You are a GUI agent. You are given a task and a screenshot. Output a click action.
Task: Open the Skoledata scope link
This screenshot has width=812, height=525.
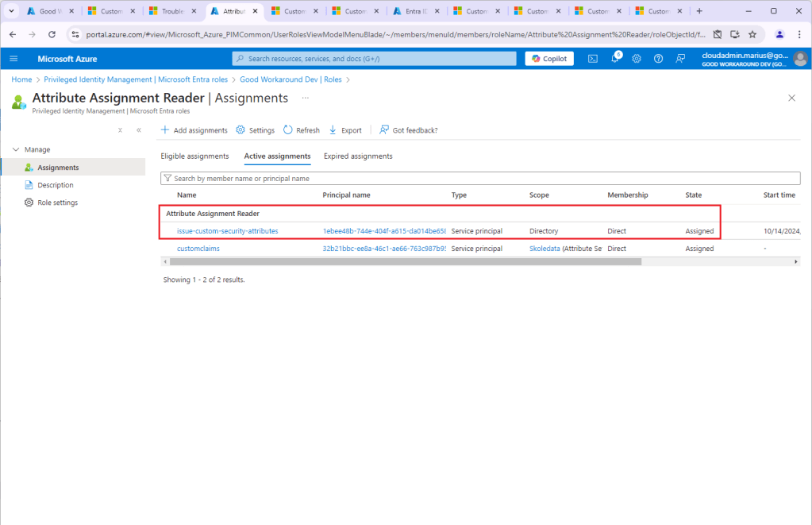coord(546,249)
